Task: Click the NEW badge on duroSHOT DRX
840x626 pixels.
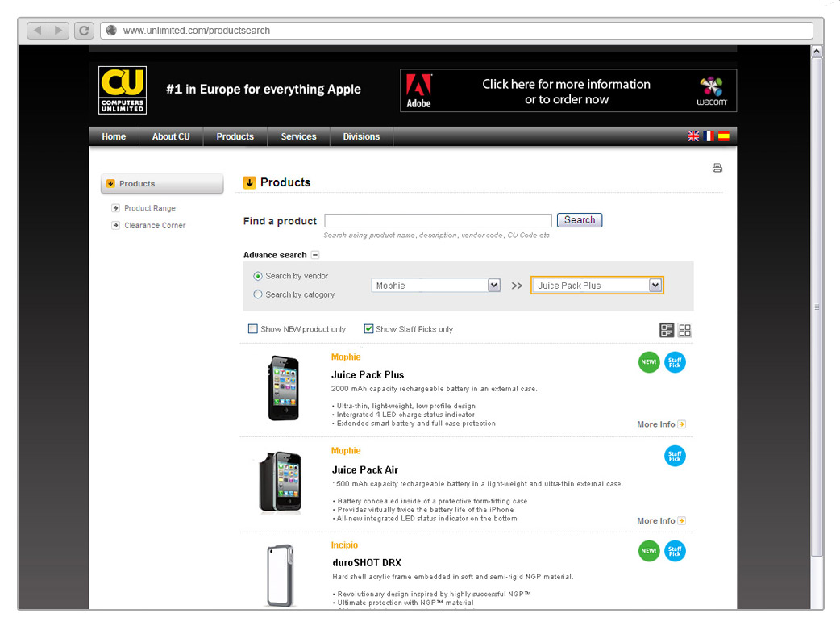Action: (x=649, y=551)
